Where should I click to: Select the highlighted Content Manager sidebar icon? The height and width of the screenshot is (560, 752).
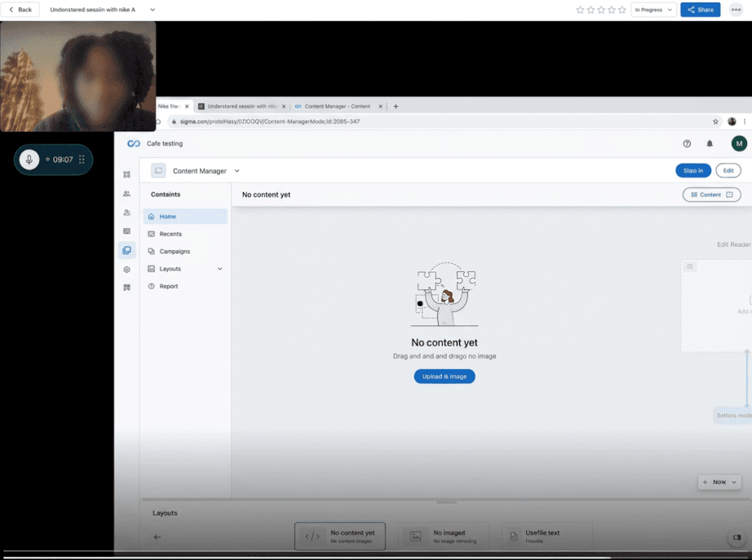[127, 250]
